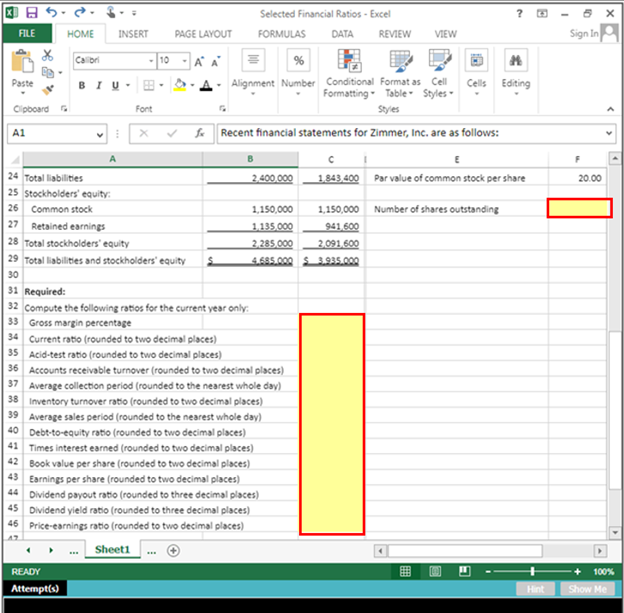Switch to the VIEW tab
The width and height of the screenshot is (624, 613).
click(x=445, y=34)
